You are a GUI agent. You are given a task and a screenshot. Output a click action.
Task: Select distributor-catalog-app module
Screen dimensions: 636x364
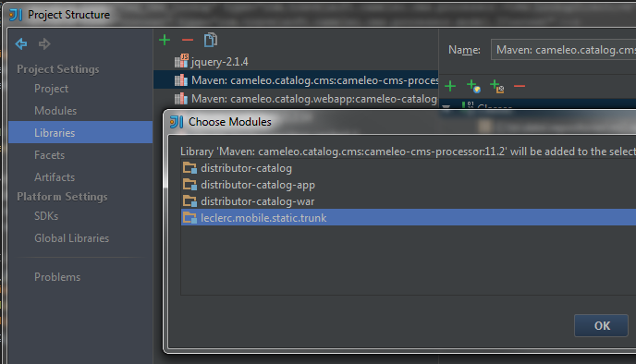409,185
